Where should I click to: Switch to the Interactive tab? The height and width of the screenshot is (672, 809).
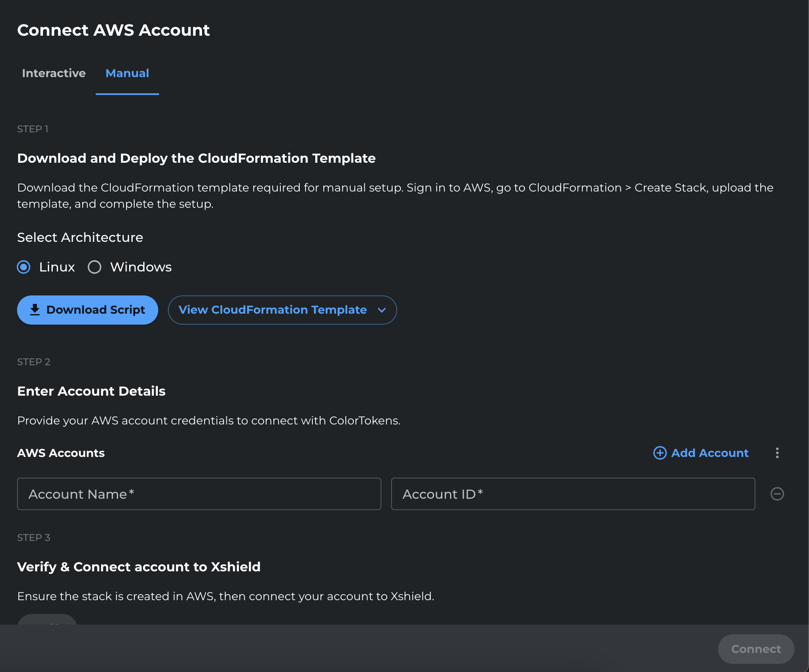click(x=54, y=73)
